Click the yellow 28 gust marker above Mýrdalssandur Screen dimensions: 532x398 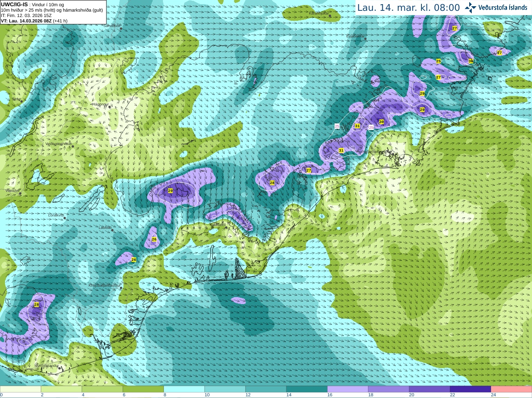37,305
